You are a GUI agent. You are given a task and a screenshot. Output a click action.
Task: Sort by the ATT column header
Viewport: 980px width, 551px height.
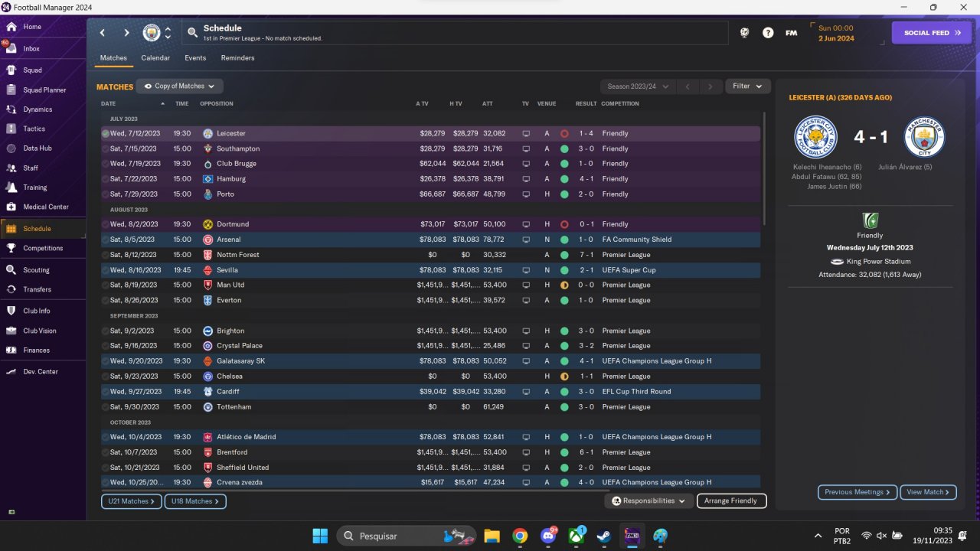(488, 103)
